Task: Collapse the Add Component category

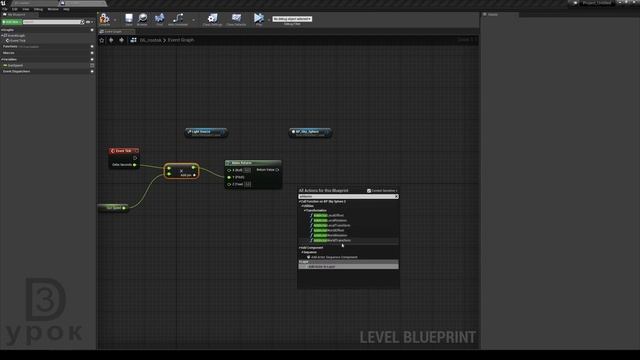Action: tap(300, 248)
